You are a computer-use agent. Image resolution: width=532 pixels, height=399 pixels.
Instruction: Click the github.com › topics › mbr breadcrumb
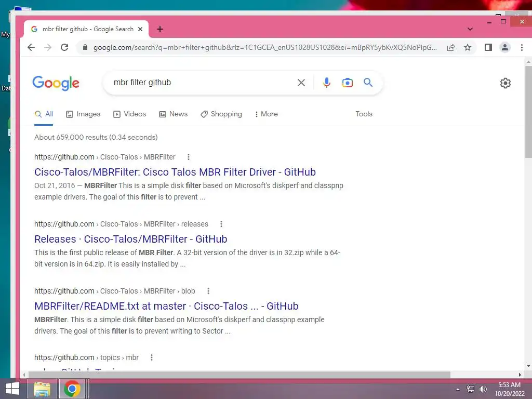[x=87, y=357]
